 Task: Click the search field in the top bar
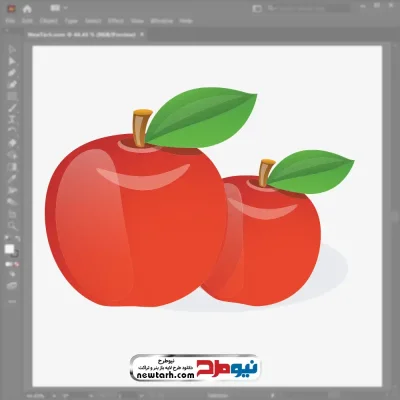click(x=308, y=8)
